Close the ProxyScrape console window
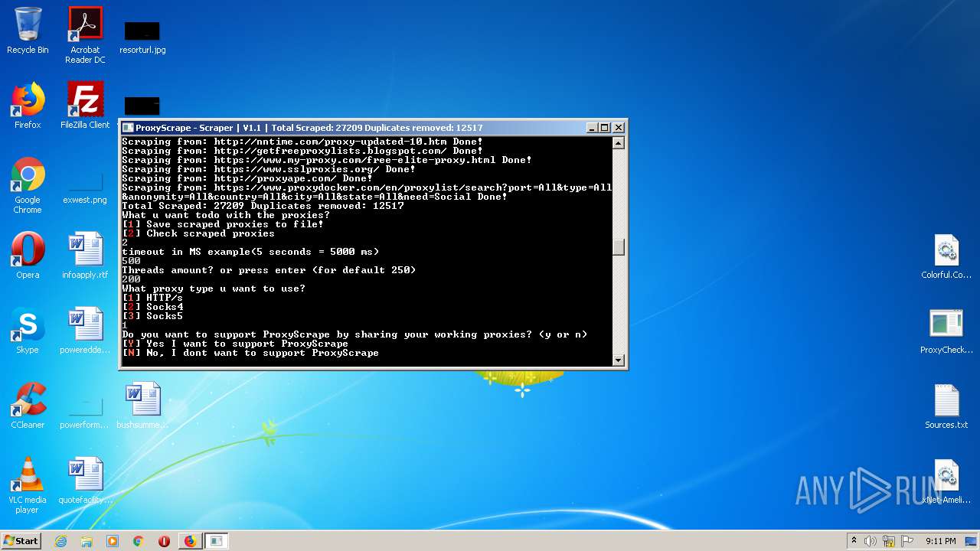 point(619,128)
